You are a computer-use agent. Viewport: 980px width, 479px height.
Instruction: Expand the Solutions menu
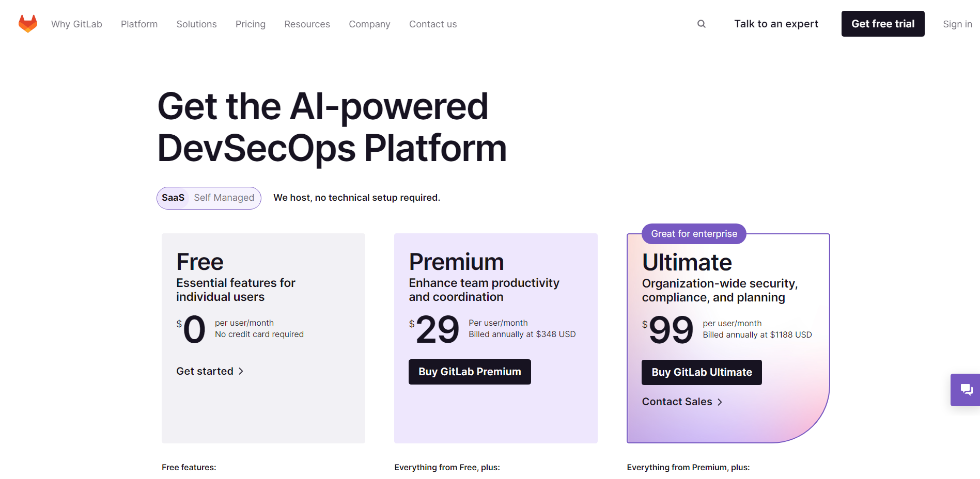click(196, 24)
